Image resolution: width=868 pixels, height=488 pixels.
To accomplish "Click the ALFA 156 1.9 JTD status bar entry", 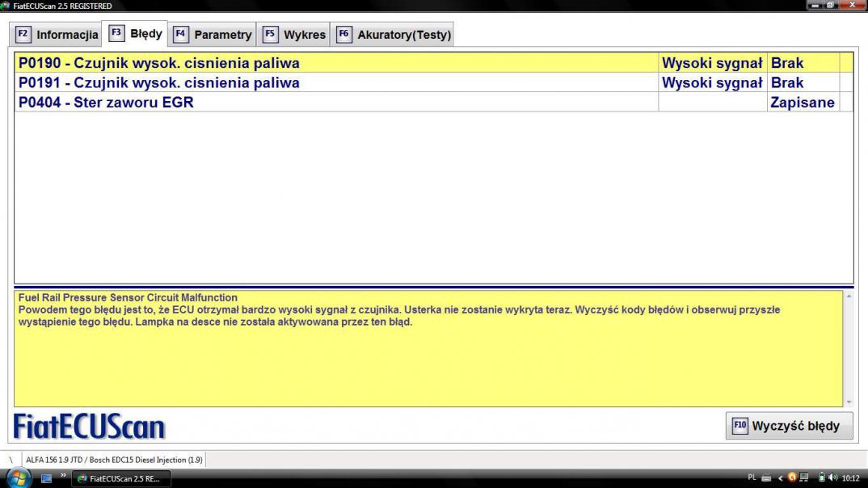I will tap(113, 460).
